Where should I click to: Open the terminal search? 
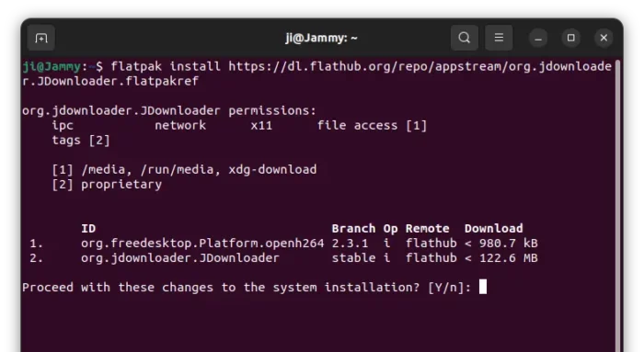(464, 38)
